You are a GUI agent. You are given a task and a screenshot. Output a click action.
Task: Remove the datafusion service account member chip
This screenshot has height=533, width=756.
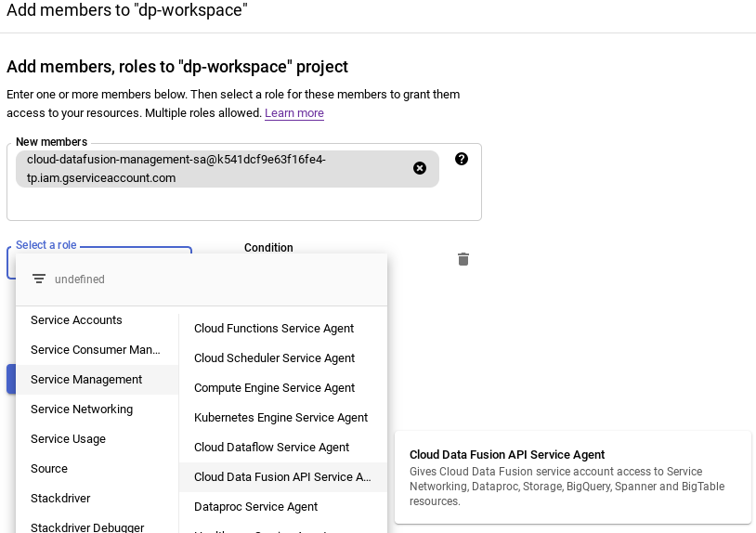point(420,168)
